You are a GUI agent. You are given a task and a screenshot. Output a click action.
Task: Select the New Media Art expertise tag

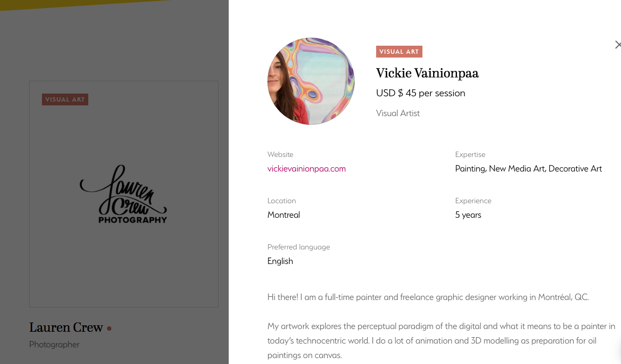click(516, 168)
